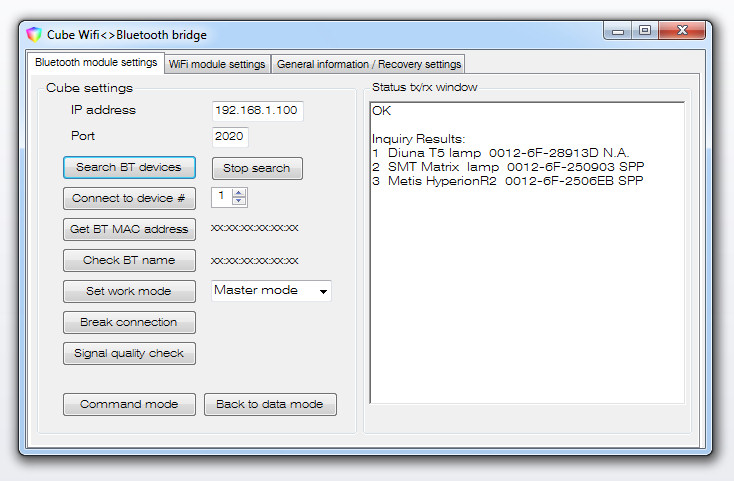The width and height of the screenshot is (734, 481).
Task: Click the Port input field
Action: coord(229,136)
